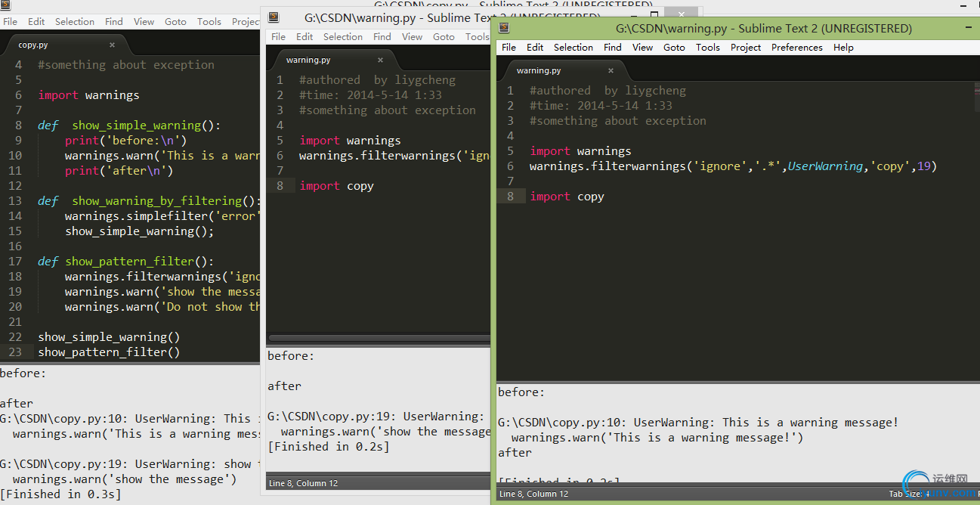Image resolution: width=980 pixels, height=505 pixels.
Task: Click 'copy.py:19: UserWarning:' line in middle window output
Action: point(376,417)
